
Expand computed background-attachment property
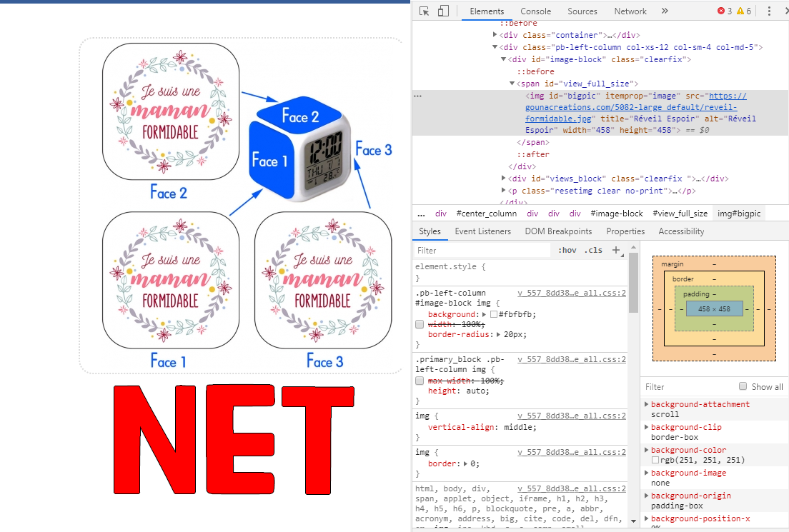(647, 403)
